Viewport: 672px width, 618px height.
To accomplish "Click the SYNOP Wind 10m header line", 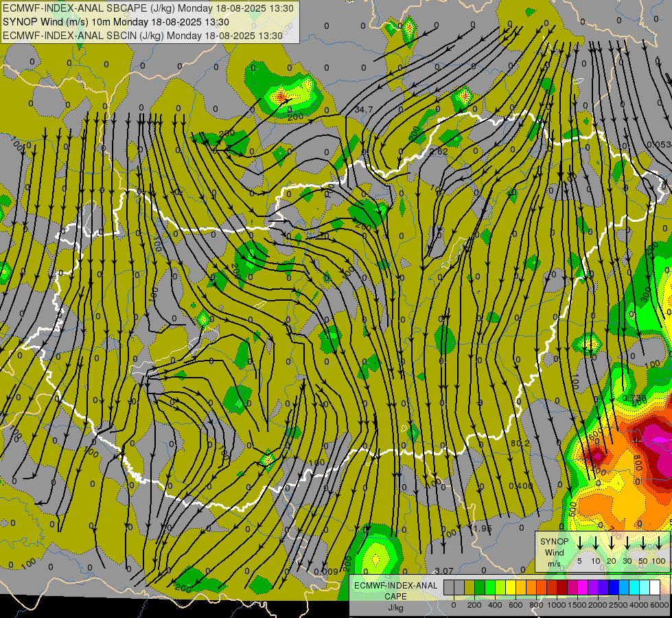I will tap(116, 22).
